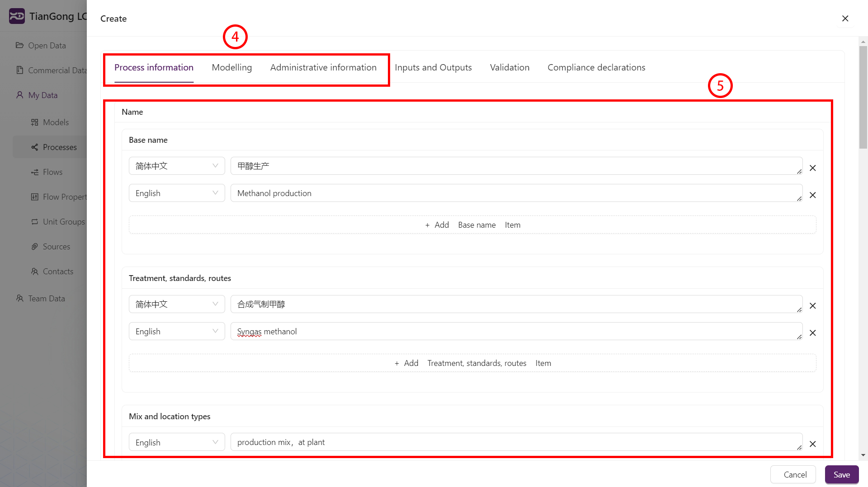This screenshot has width=868, height=487.
Task: Expand the Chinese language selector under Base name
Action: (176, 166)
